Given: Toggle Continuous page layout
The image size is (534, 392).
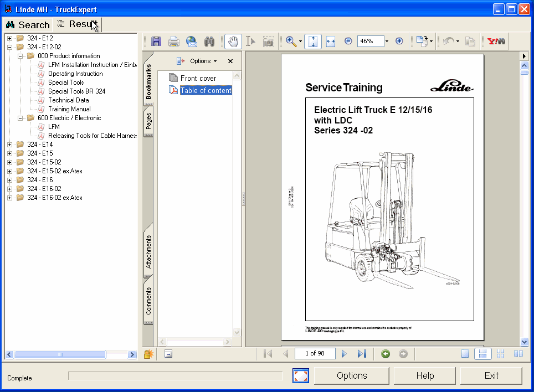Looking at the screenshot, I should pos(482,354).
